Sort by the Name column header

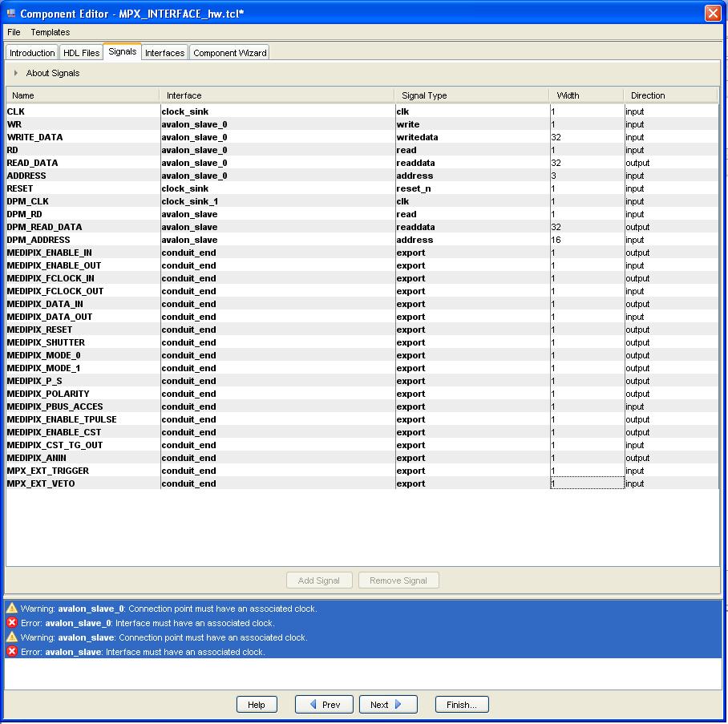(x=83, y=95)
